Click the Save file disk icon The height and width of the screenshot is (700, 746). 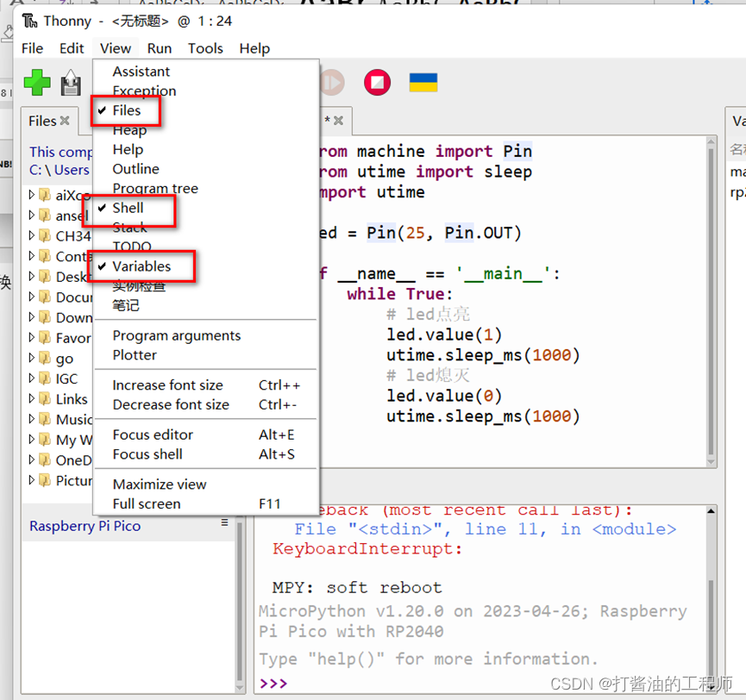click(x=71, y=83)
